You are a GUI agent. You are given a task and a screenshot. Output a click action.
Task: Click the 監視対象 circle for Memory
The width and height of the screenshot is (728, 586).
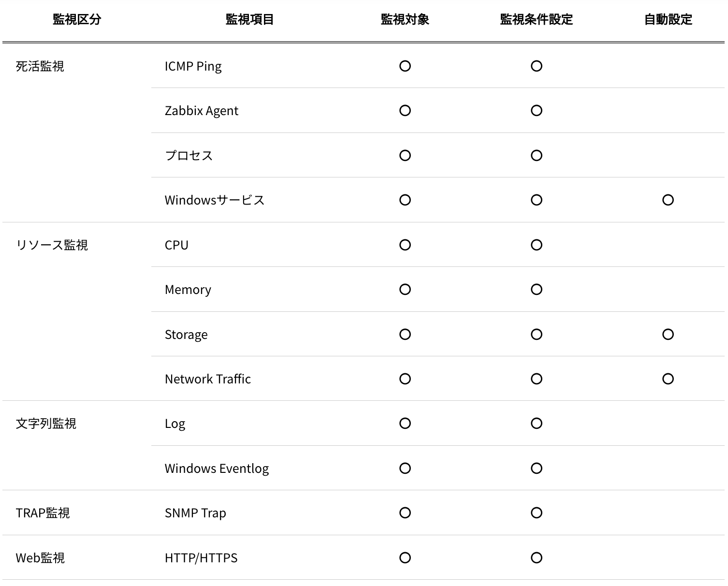(405, 290)
